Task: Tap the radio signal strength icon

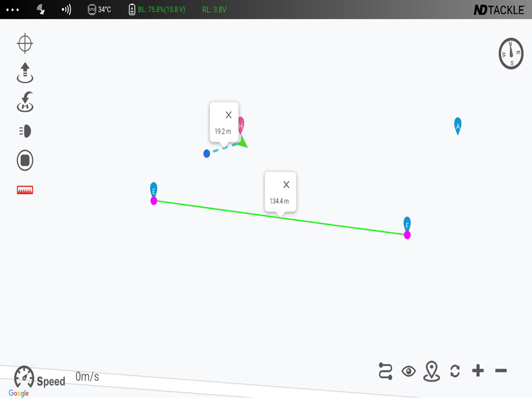Action: point(66,10)
